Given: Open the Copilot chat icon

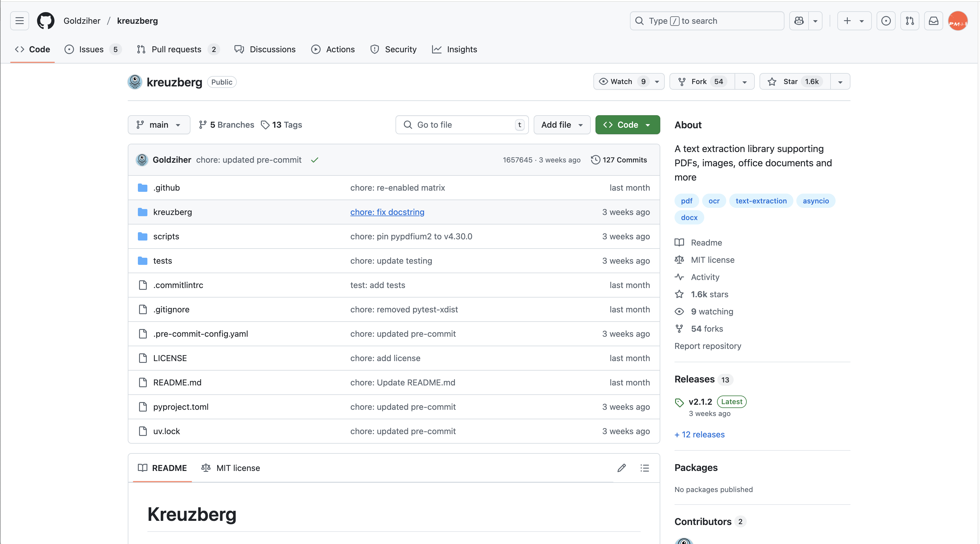Looking at the screenshot, I should tap(799, 21).
